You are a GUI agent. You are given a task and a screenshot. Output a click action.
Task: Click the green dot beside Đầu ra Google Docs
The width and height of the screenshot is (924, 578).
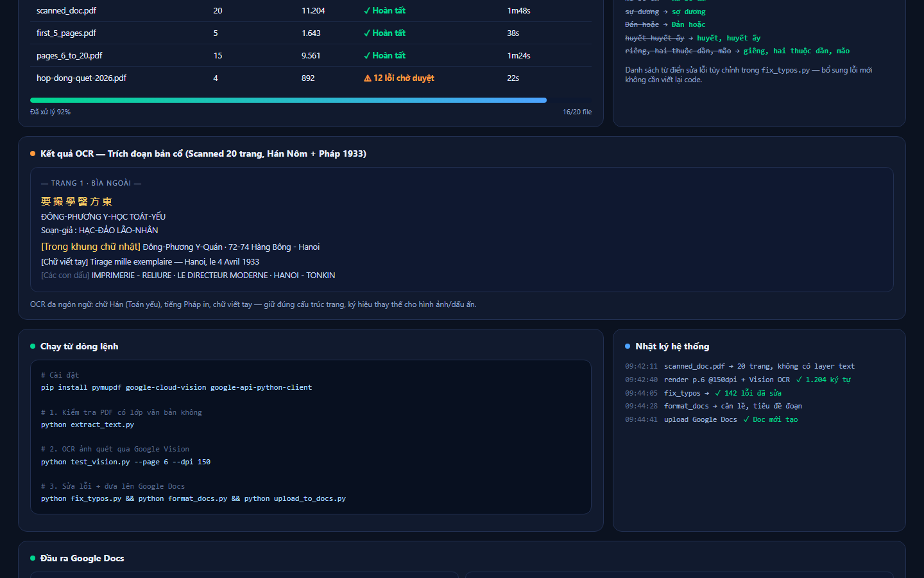tap(33, 558)
